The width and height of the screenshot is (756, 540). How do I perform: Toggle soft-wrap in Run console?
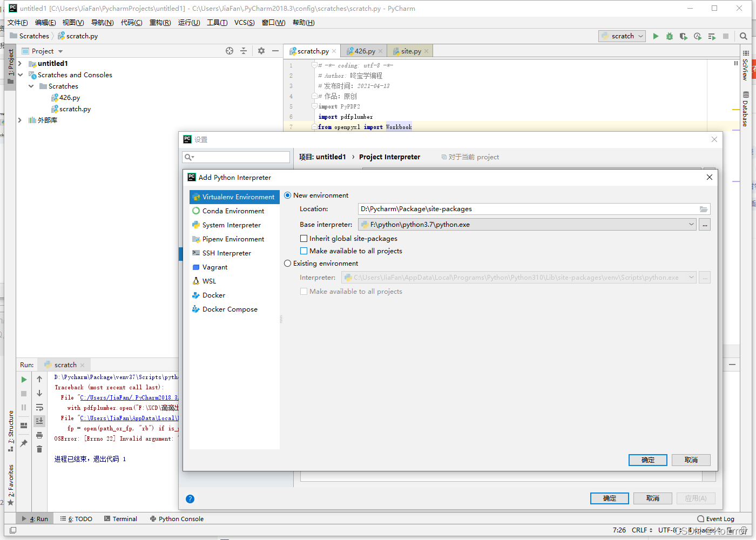pos(39,407)
